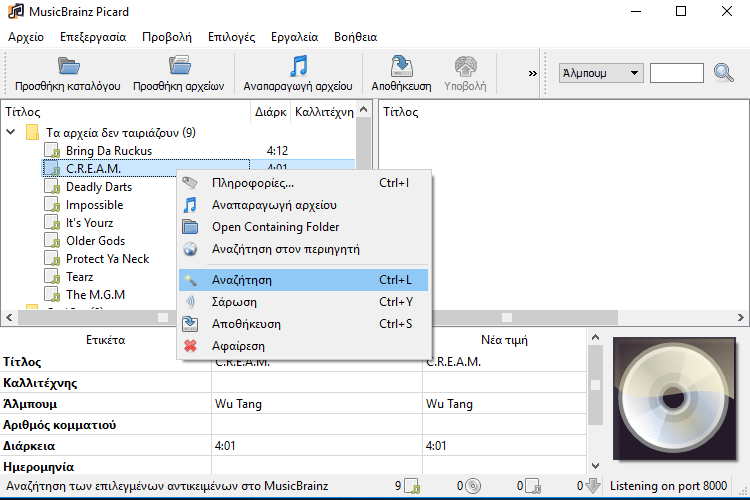The height and width of the screenshot is (500, 750).
Task: Choose Αποθήκευση (Ctrl+S) in context menu
Action: point(303,324)
